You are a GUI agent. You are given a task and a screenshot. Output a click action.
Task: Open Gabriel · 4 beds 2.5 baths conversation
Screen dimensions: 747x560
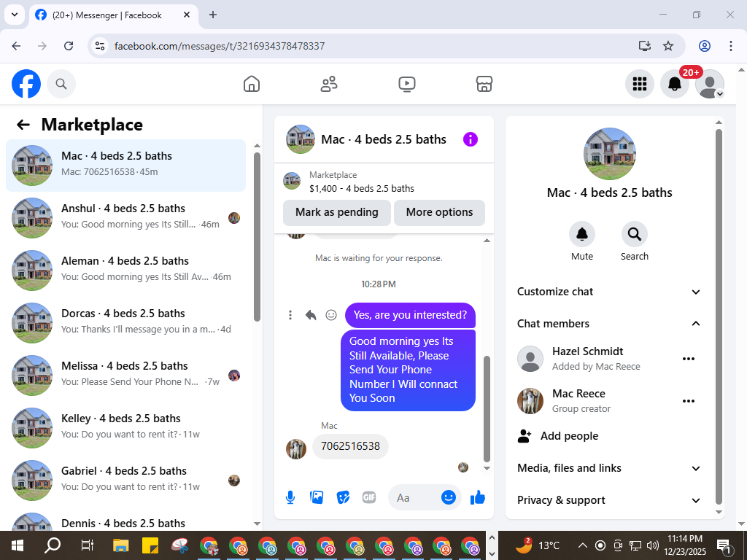pyautogui.click(x=125, y=481)
